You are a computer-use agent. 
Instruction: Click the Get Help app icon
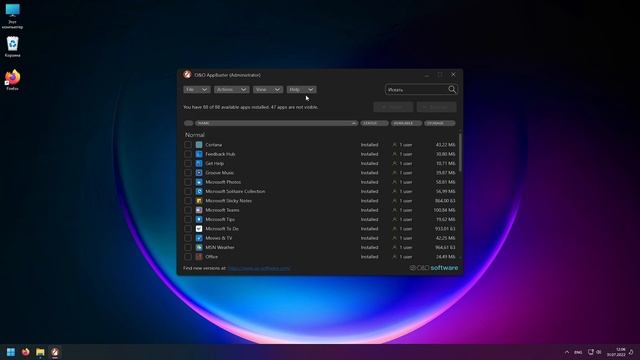coord(199,163)
